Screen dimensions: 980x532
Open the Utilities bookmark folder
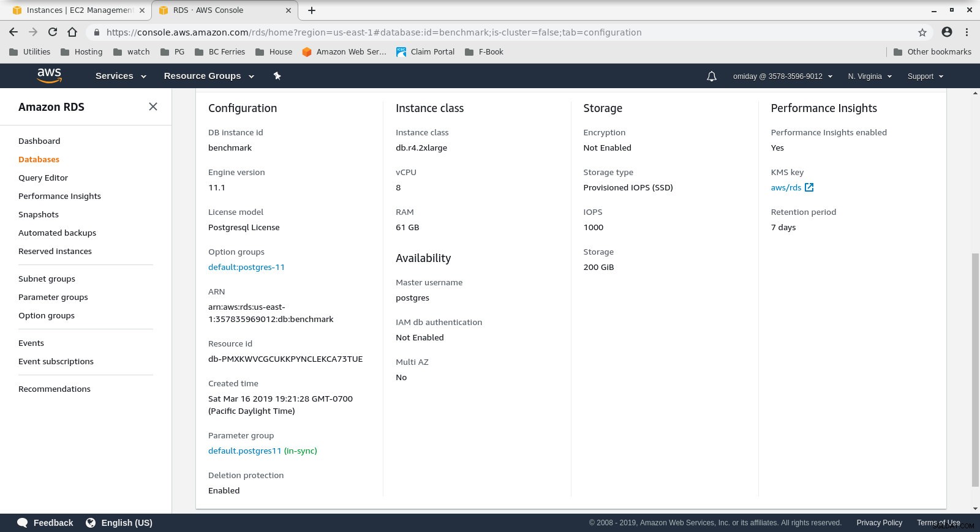(x=30, y=52)
